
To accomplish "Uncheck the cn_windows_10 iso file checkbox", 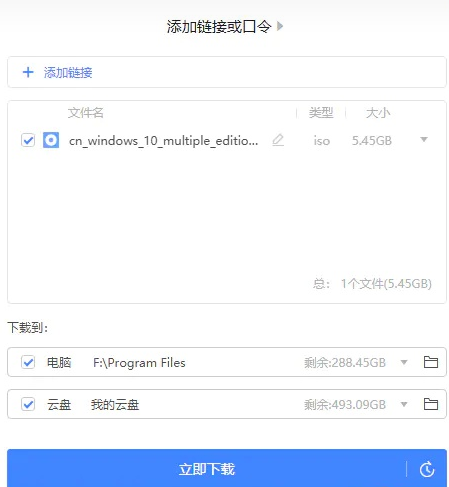I will 28,140.
